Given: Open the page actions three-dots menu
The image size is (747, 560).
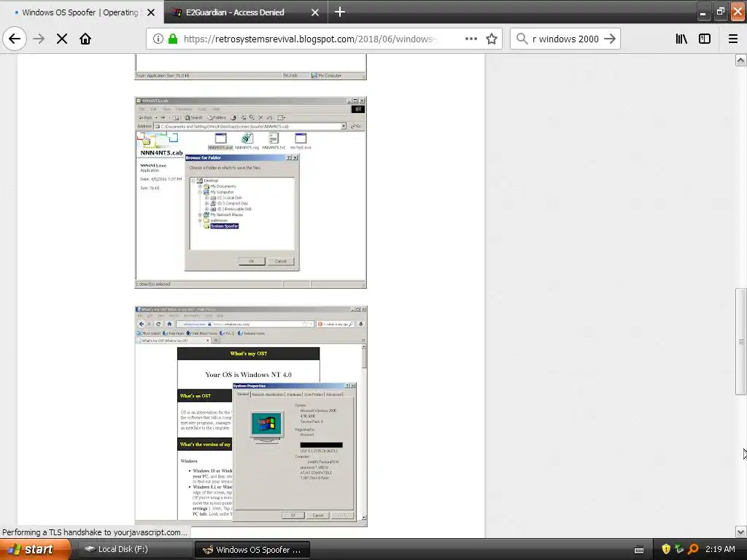Looking at the screenshot, I should click(x=471, y=39).
